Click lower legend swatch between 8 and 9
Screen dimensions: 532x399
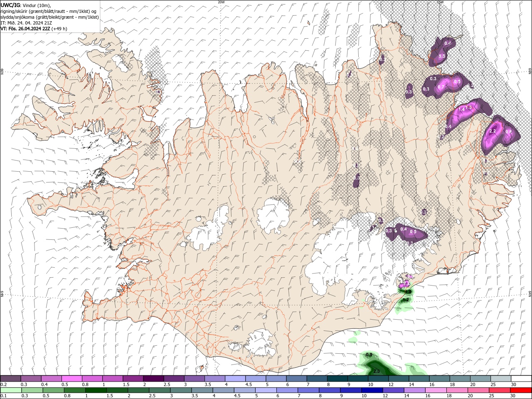330,390
